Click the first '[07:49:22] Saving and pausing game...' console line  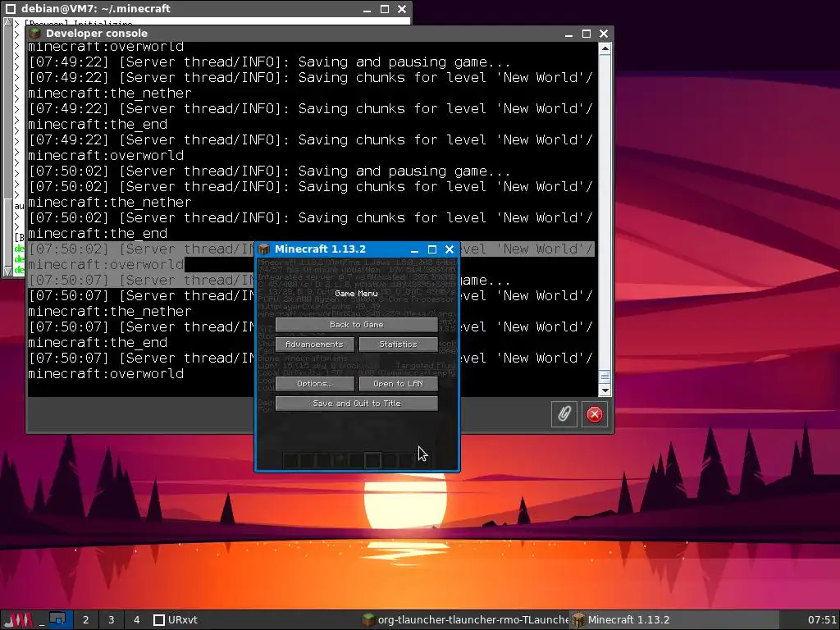pos(269,62)
